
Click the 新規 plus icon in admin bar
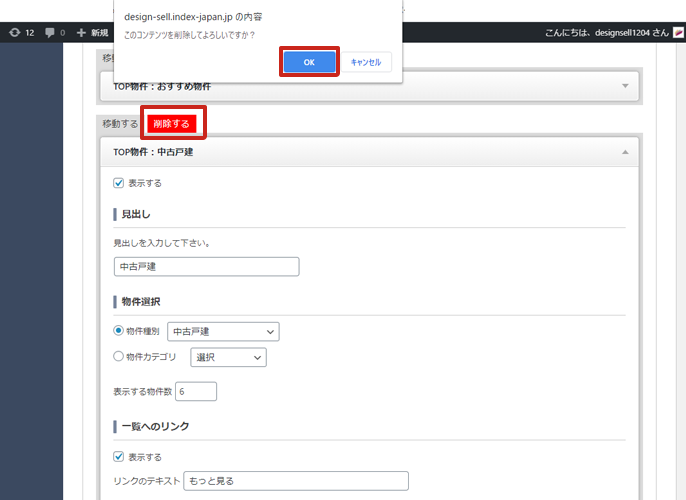(92, 33)
